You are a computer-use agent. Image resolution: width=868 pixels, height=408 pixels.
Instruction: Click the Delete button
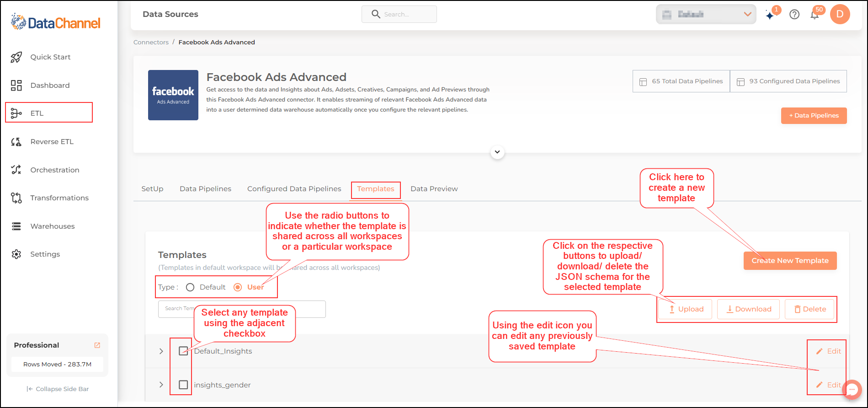tap(809, 309)
